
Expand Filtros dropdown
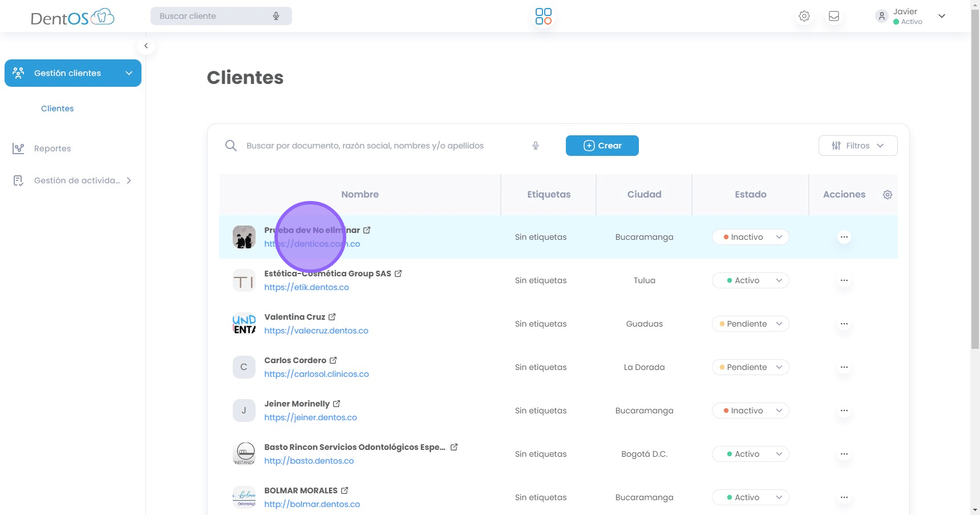pos(857,146)
